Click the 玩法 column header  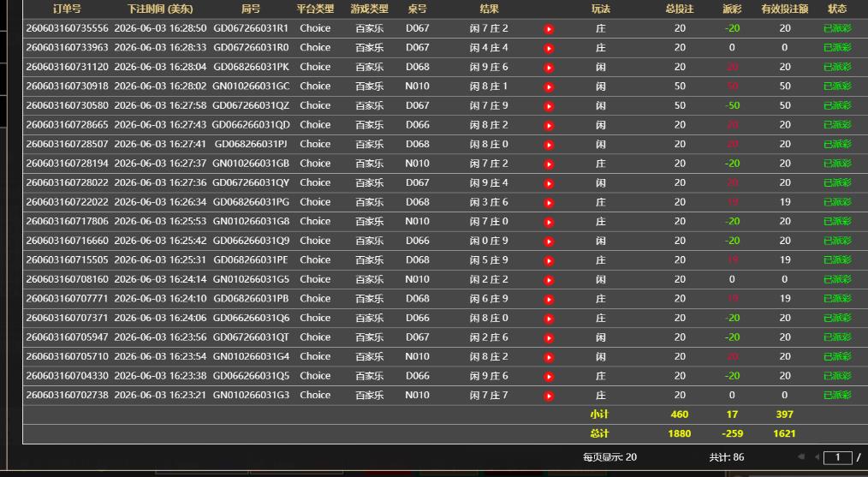(x=601, y=9)
